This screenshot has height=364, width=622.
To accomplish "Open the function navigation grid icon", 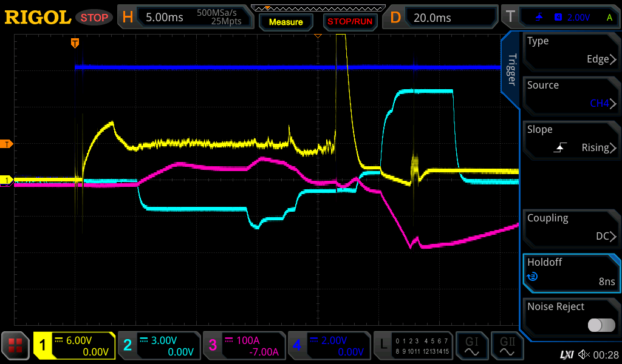I will click(x=16, y=346).
